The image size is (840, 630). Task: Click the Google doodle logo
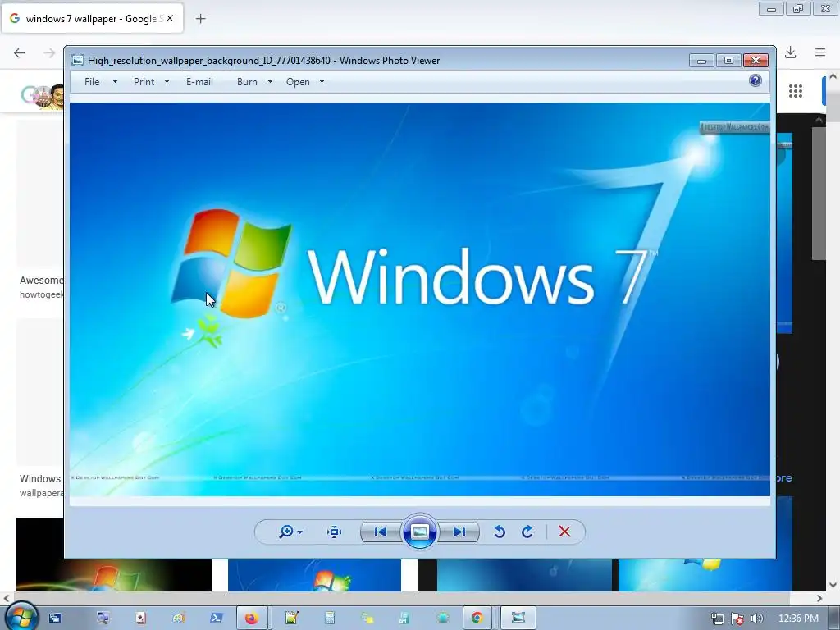pos(43,97)
